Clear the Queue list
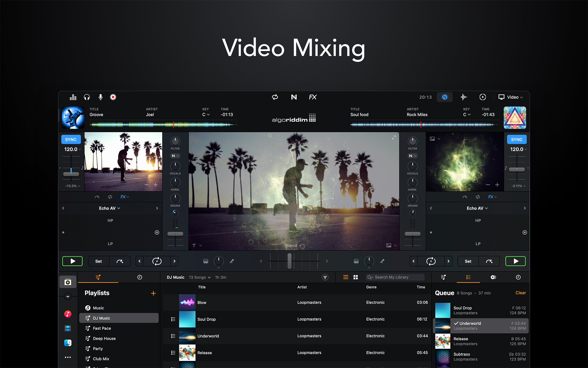 tap(520, 293)
